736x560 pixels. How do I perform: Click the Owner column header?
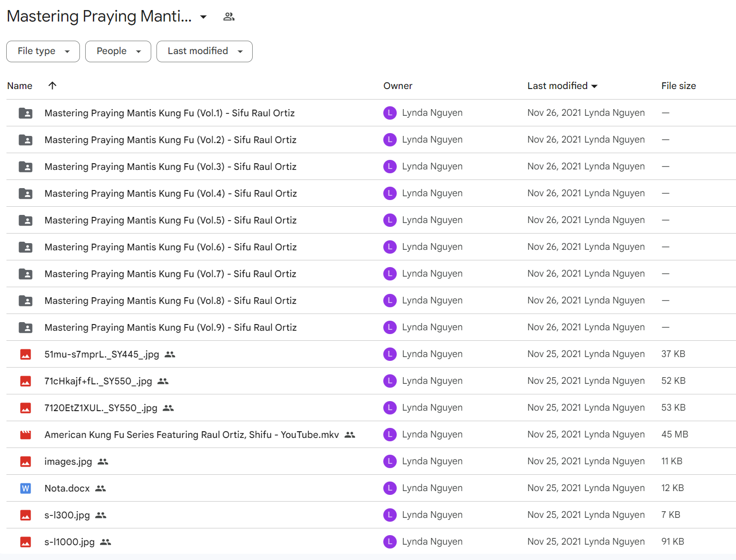point(398,86)
